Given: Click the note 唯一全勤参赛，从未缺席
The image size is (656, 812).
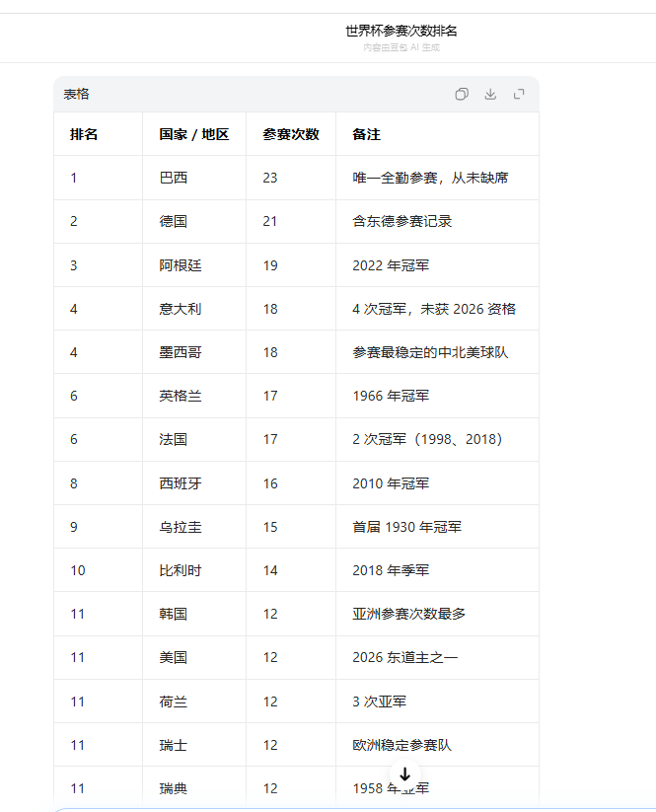Looking at the screenshot, I should click(x=430, y=178).
